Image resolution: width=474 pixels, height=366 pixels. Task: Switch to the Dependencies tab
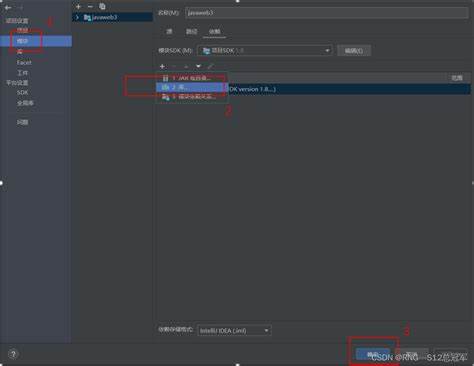click(214, 31)
